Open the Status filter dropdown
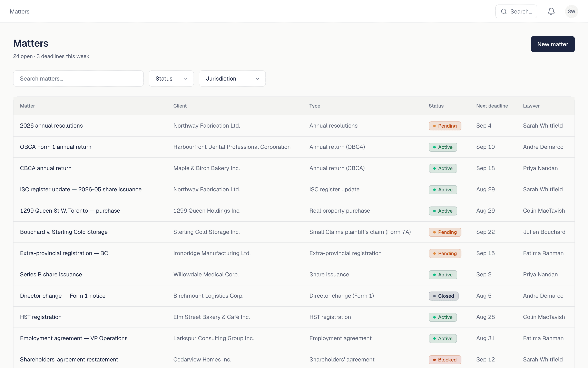Viewport: 588px width, 368px height. coord(171,79)
